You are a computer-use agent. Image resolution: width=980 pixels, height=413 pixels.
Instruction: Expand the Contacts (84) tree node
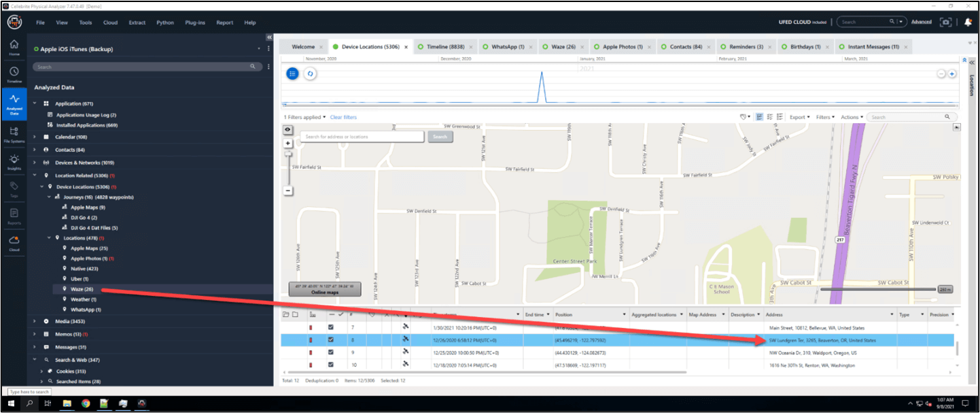pos(35,150)
